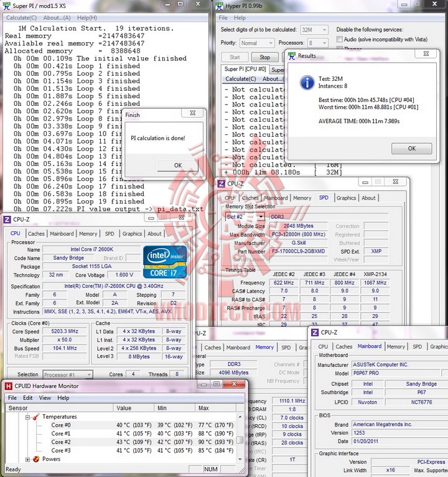The height and width of the screenshot is (477, 448).
Task: Click the Powers flame icon
Action: [36, 459]
